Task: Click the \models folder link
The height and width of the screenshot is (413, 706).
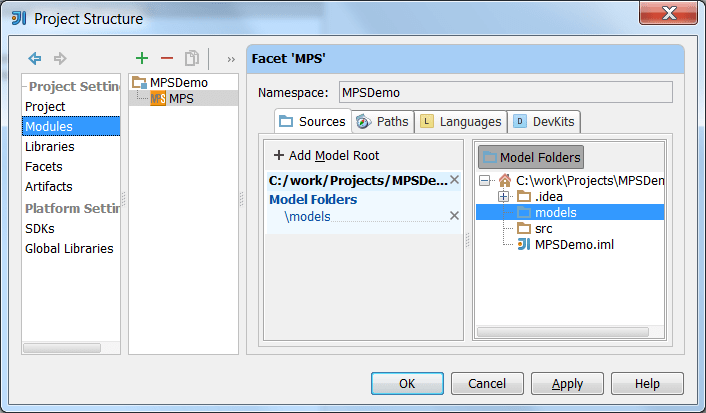Action: coord(308,216)
